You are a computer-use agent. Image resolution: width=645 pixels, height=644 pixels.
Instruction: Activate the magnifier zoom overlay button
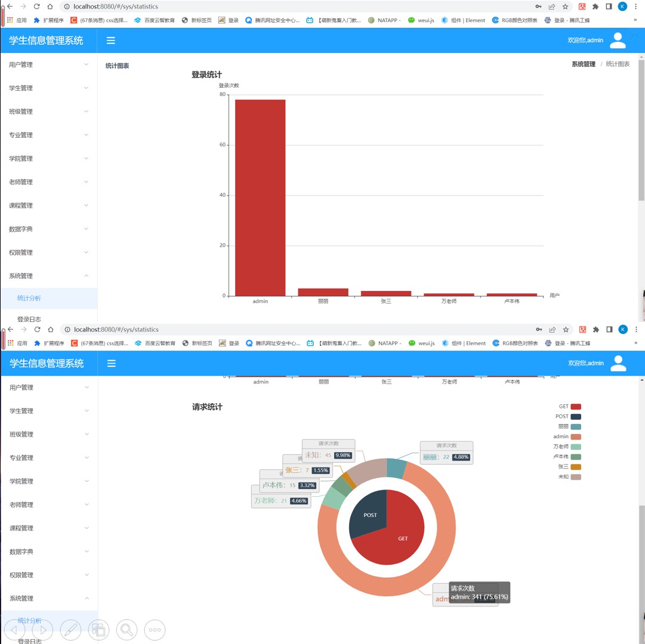coord(126,630)
